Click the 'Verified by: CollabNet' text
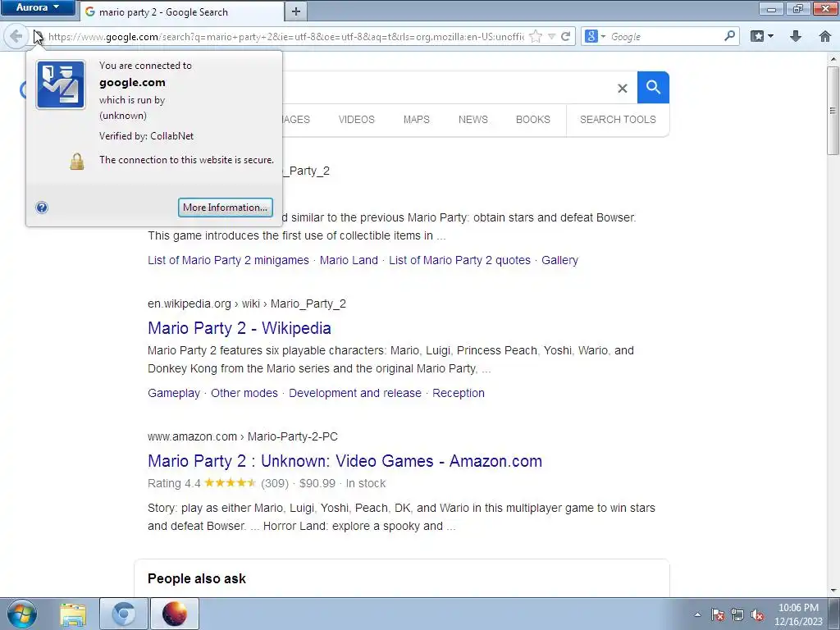This screenshot has height=630, width=840. [146, 136]
